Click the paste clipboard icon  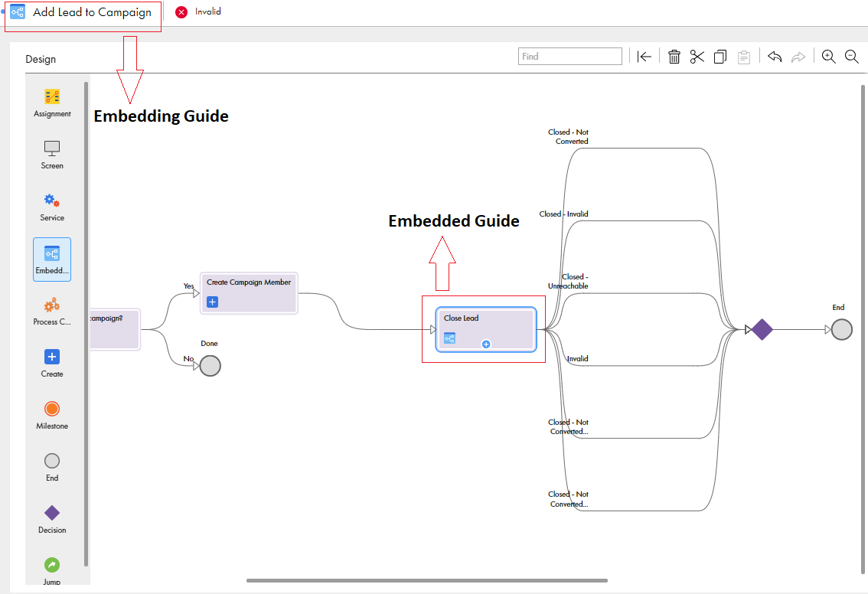744,57
